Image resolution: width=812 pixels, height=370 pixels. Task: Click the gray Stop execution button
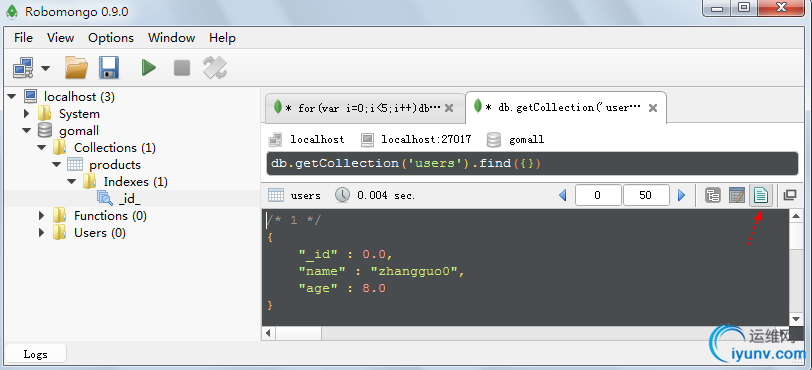click(x=182, y=68)
